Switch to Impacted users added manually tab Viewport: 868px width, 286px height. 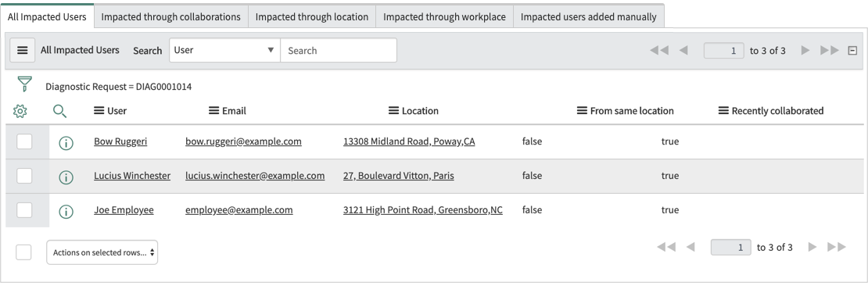589,16
